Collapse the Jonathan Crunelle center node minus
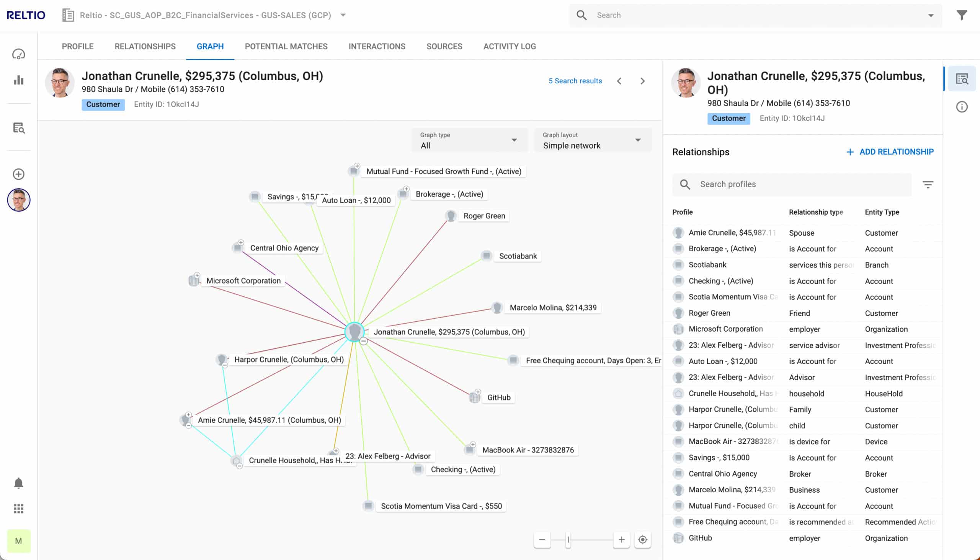 (364, 341)
